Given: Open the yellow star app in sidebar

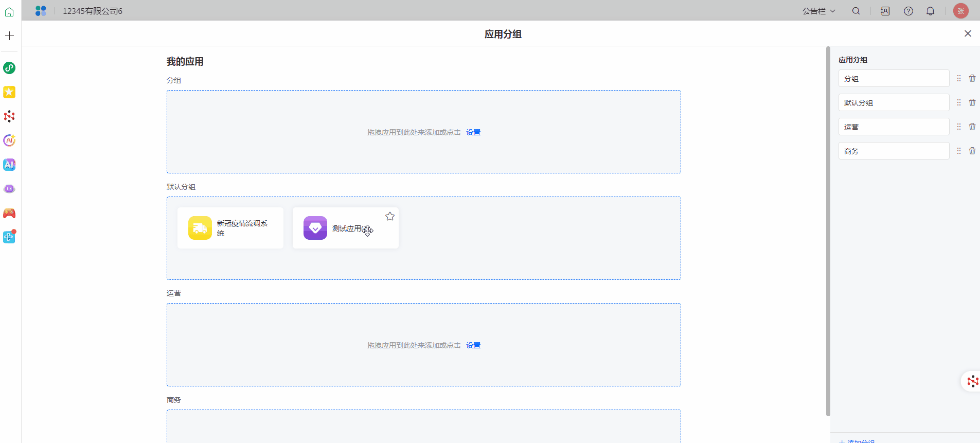Looking at the screenshot, I should tap(9, 92).
